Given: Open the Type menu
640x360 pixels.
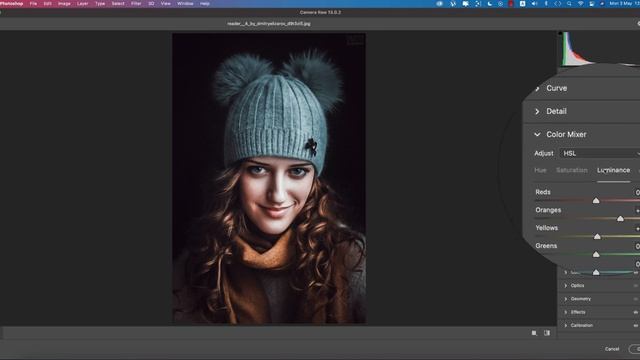Looking at the screenshot, I should point(100,4).
